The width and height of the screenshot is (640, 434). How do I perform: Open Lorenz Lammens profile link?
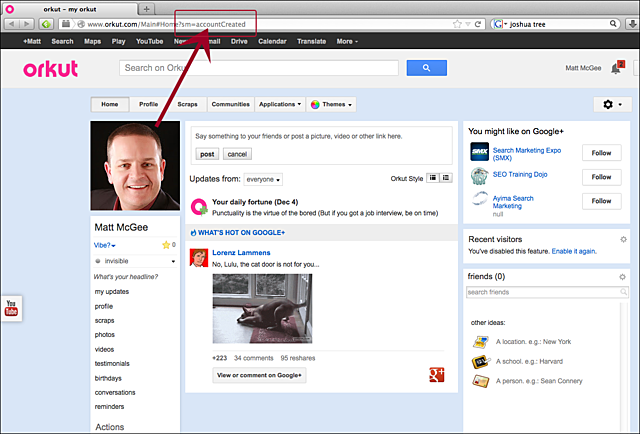(x=241, y=253)
